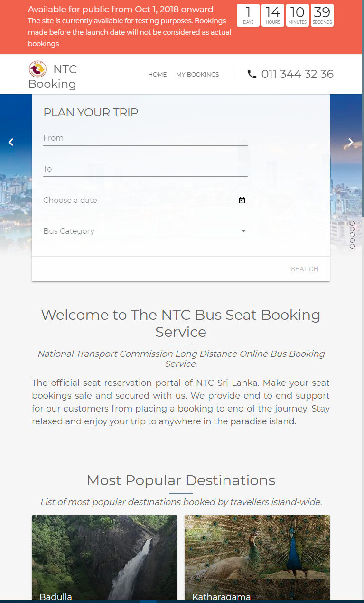Screen dimensions: 364x603
Task: Expand the Choose a date picker
Action: [142, 200]
